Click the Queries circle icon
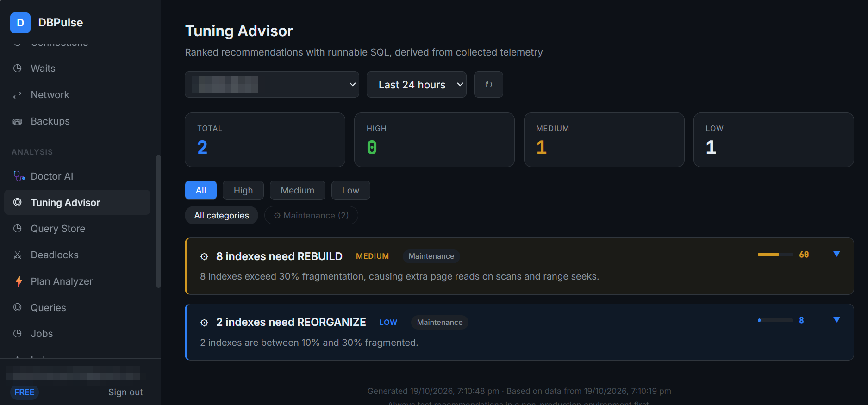Viewport: 868px width, 405px height. [x=18, y=307]
